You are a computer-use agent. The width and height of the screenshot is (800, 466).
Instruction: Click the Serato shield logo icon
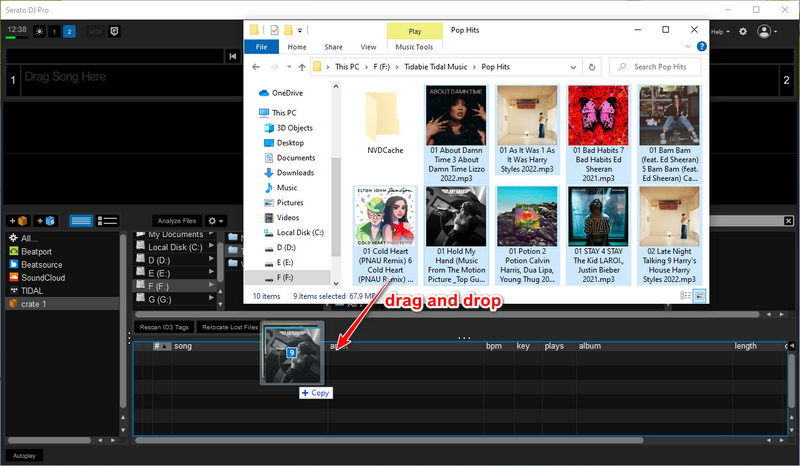click(114, 32)
